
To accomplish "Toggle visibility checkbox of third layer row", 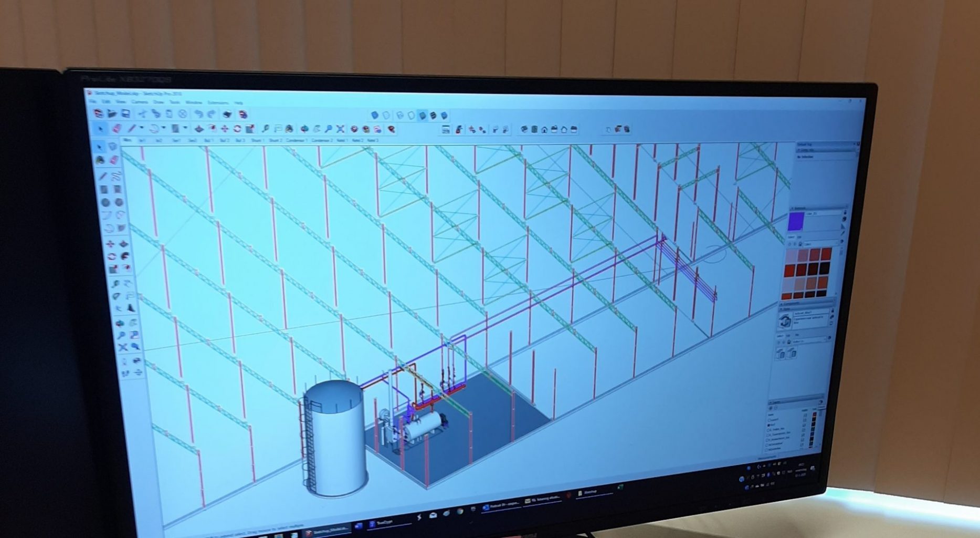I will (x=804, y=425).
